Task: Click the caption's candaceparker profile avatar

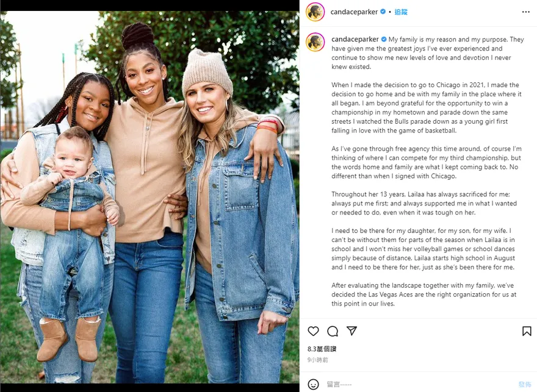Action: tap(315, 42)
